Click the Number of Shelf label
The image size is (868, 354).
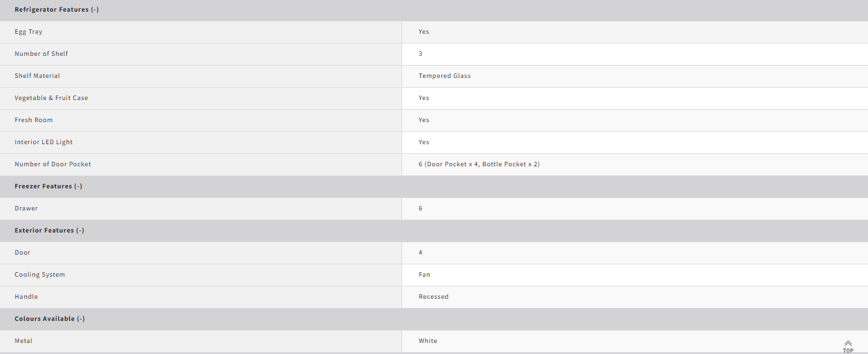coord(42,54)
